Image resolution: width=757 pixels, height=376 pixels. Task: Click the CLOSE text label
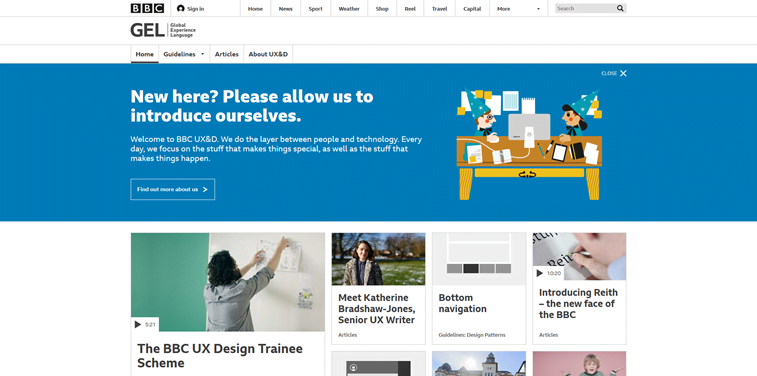609,73
